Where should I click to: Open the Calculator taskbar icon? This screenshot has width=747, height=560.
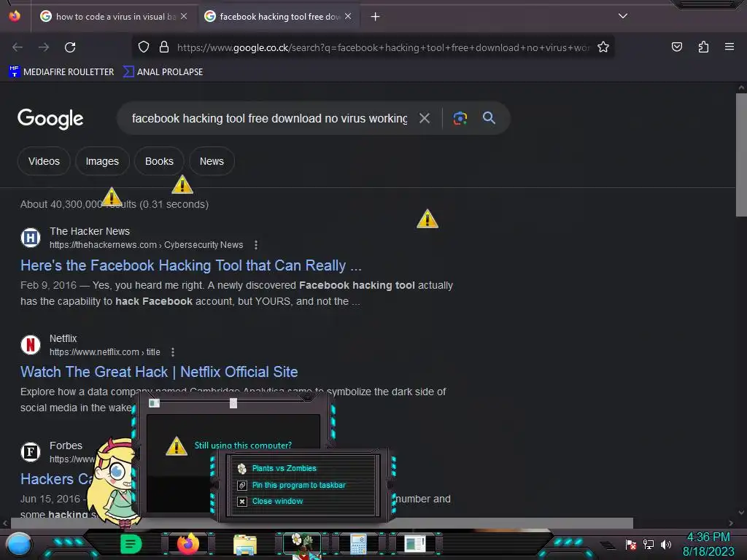coord(358,544)
